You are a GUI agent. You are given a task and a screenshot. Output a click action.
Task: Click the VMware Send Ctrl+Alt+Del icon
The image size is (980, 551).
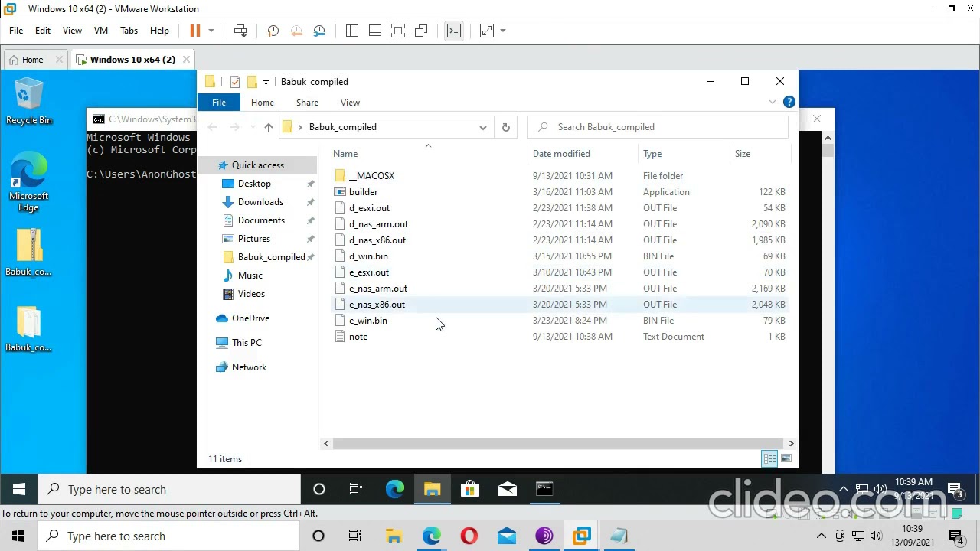[240, 31]
